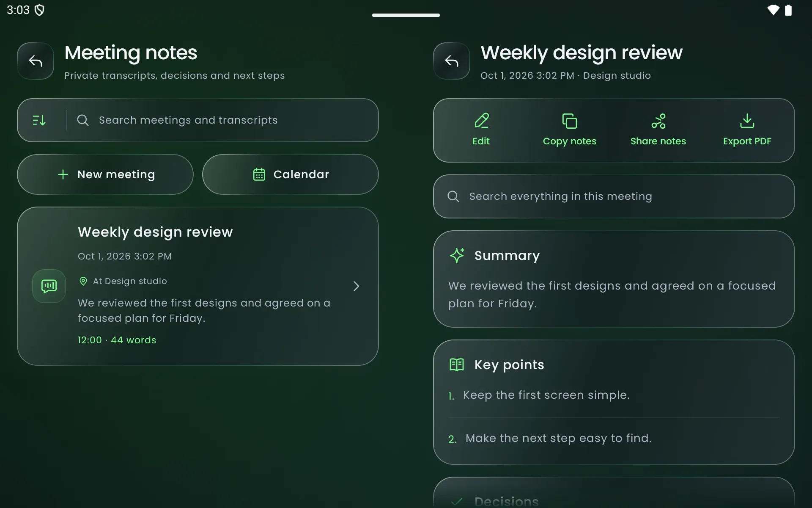Select the 12:00 · 44 words label

(117, 340)
